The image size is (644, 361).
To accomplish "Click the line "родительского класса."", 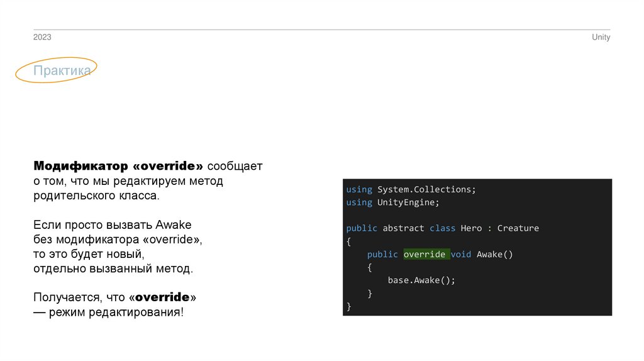I will point(97,196).
